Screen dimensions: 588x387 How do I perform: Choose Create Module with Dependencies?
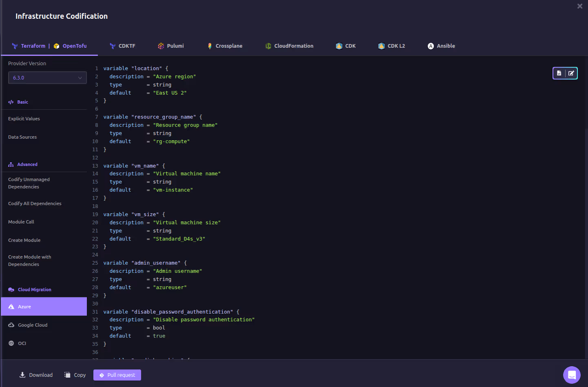(x=30, y=261)
